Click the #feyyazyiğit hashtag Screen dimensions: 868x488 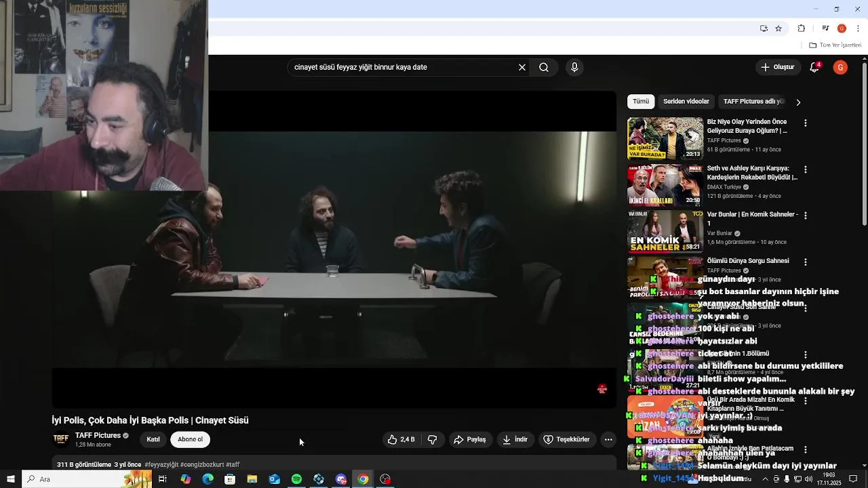click(x=161, y=465)
